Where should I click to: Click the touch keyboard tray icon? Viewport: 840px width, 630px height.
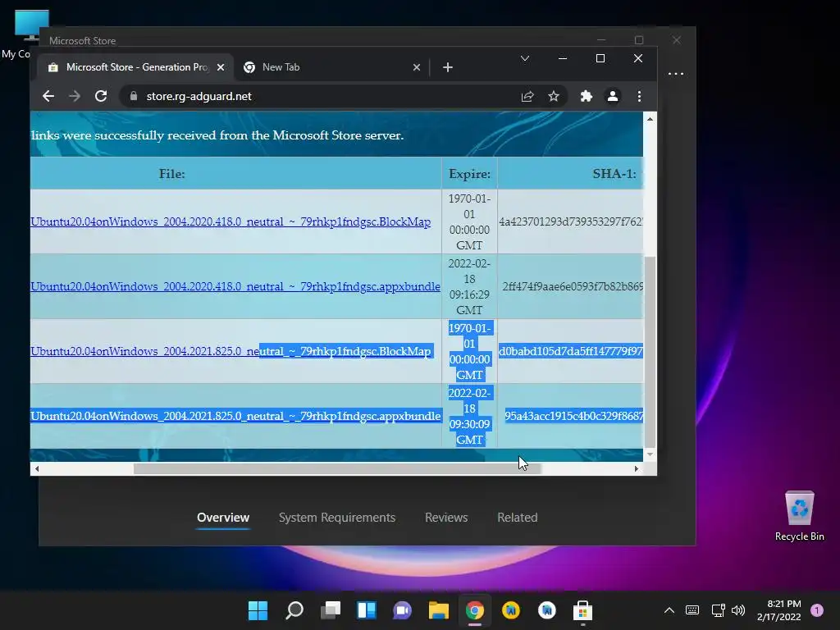point(692,610)
